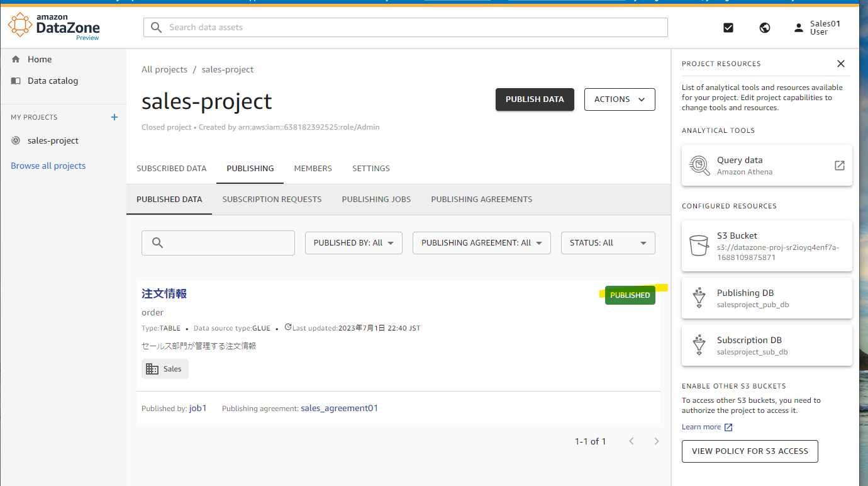
Task: Click the Publishing DB icon
Action: pos(699,298)
